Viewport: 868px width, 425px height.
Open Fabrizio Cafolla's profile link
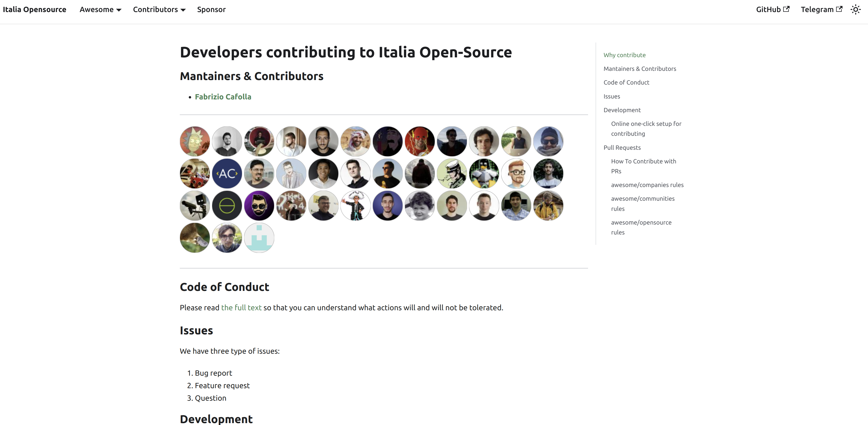[223, 97]
